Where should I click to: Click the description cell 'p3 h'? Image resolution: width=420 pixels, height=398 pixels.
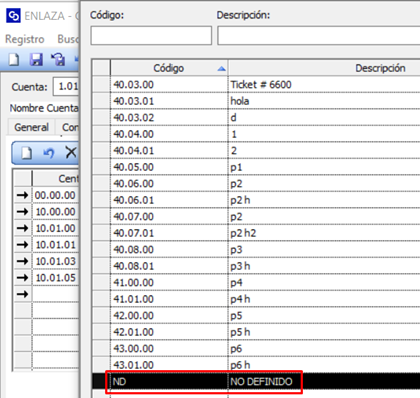coord(324,266)
